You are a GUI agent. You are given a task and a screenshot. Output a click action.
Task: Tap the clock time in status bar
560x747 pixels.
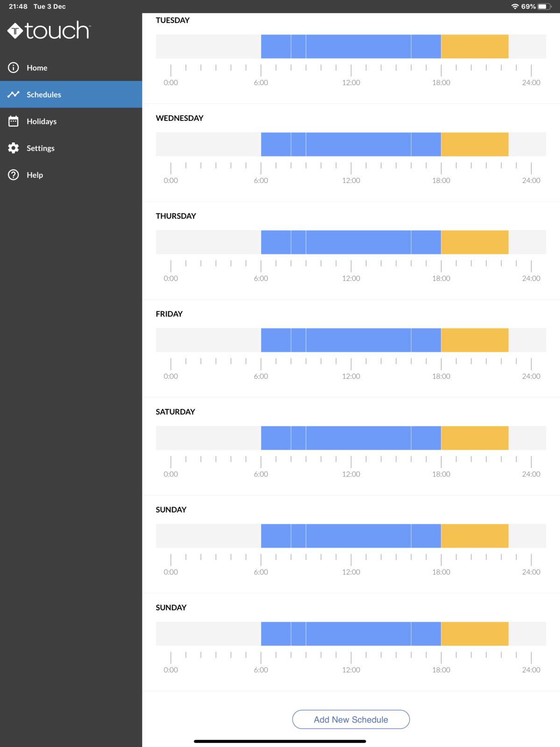(x=18, y=7)
